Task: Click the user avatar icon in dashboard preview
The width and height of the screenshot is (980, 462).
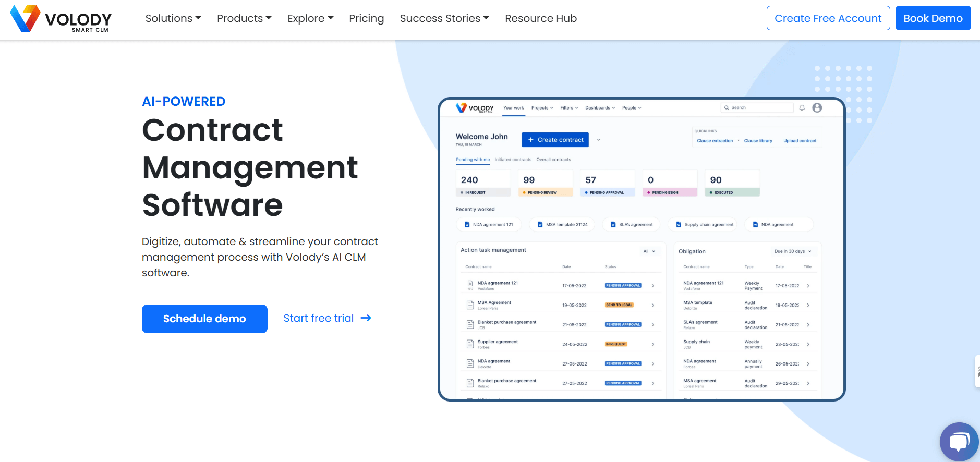Action: [x=817, y=107]
